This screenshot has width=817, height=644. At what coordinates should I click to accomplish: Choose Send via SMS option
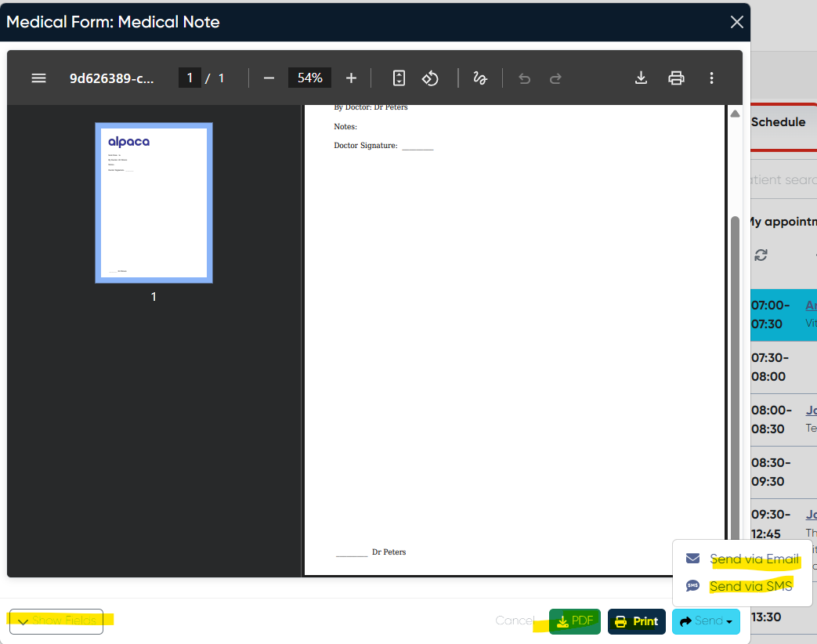click(x=750, y=586)
